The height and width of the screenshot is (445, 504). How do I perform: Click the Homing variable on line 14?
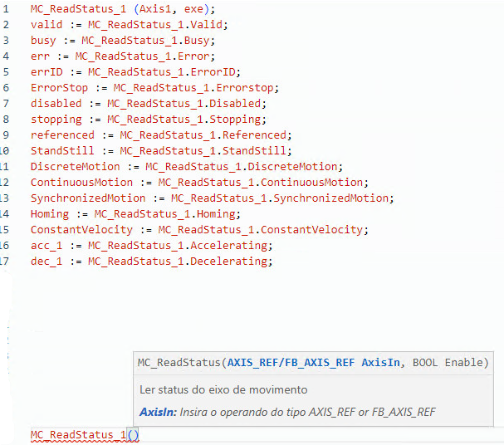tap(49, 214)
